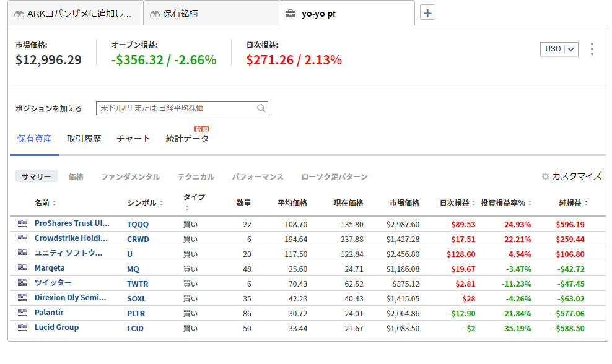Click the U symbol
The height and width of the screenshot is (364, 612).
point(129,254)
